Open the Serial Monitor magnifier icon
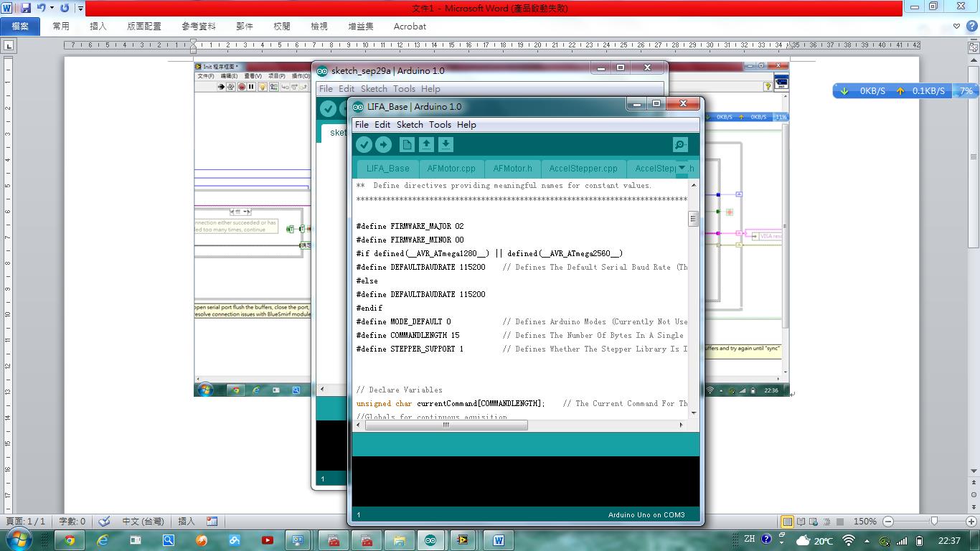 pos(680,145)
